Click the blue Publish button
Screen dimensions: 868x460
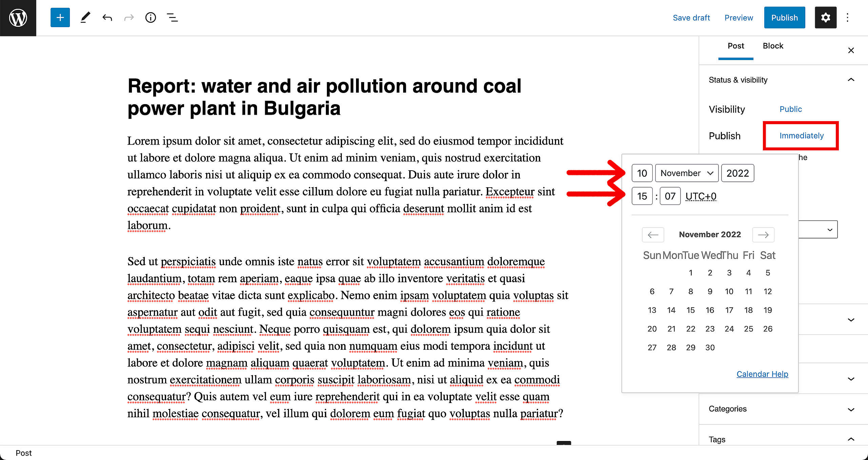(785, 18)
